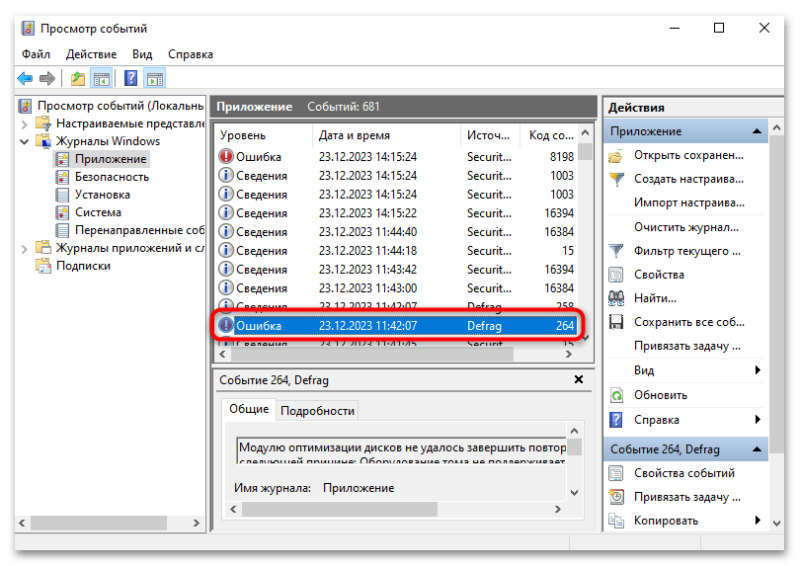Click the Find binoculars icon
This screenshot has width=800, height=566.
[x=616, y=298]
